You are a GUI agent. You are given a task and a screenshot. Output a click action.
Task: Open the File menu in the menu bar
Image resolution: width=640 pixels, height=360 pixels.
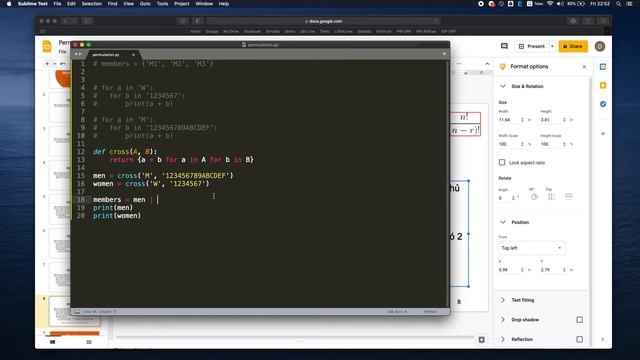[x=58, y=4]
